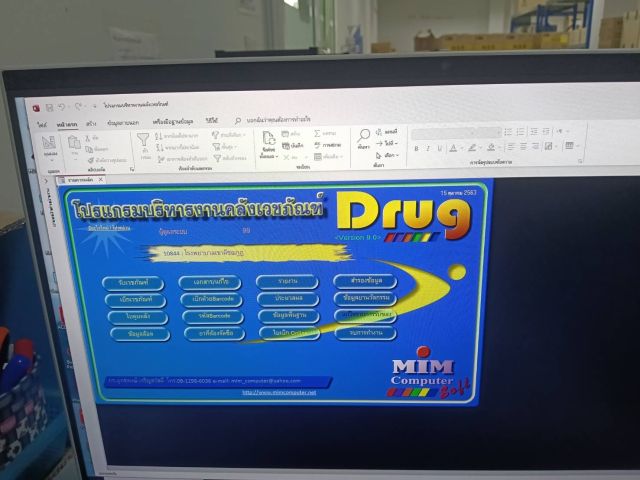
Task: Open the Gridlines dropdown icon
Action: tap(571, 146)
